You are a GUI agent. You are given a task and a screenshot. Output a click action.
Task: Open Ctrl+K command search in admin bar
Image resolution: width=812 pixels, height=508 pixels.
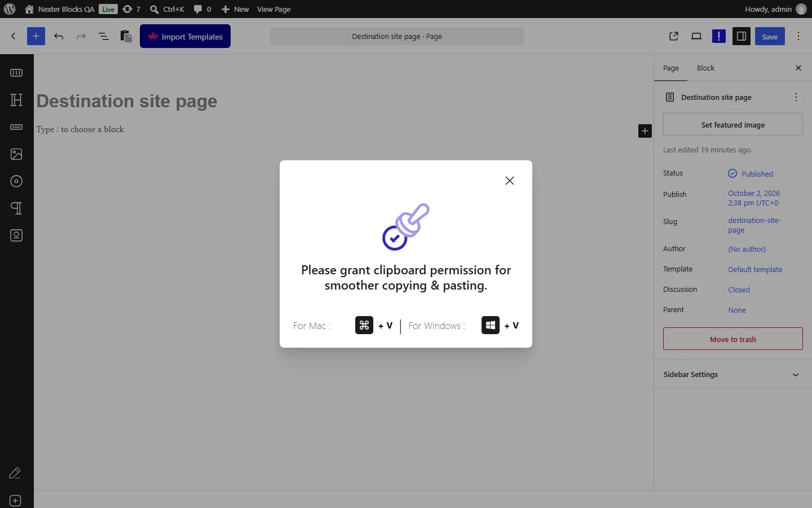[x=167, y=9]
